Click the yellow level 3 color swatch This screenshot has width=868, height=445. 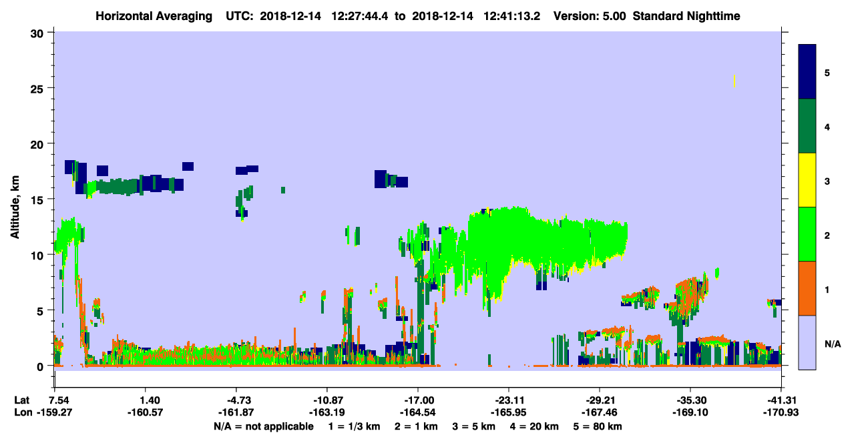coord(807,180)
